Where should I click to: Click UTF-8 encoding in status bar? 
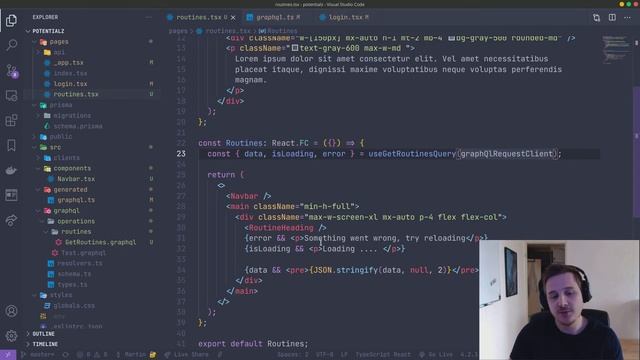324,355
